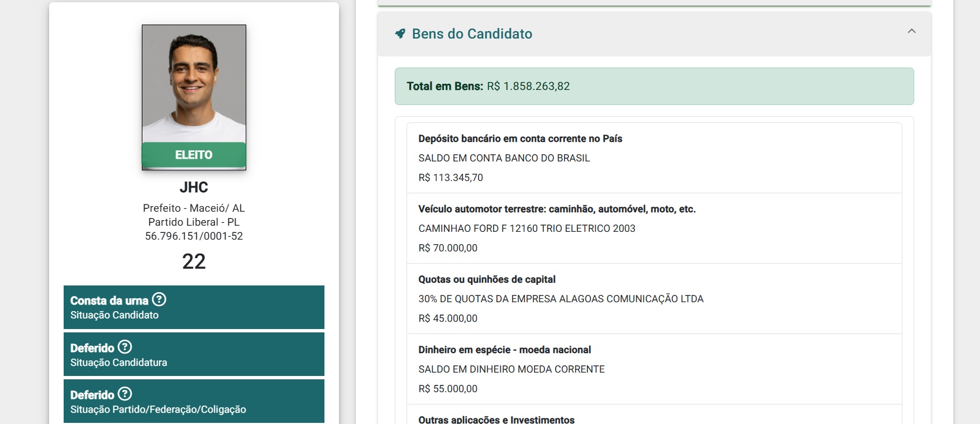The image size is (980, 424).
Task: Click the Total em Bens summary banner
Action: click(654, 86)
